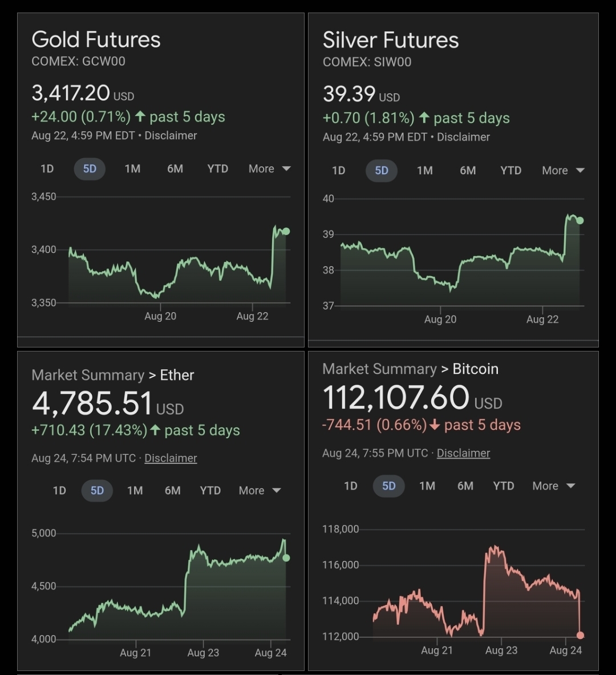Open the Ether chart More dropdown

[x=260, y=491]
